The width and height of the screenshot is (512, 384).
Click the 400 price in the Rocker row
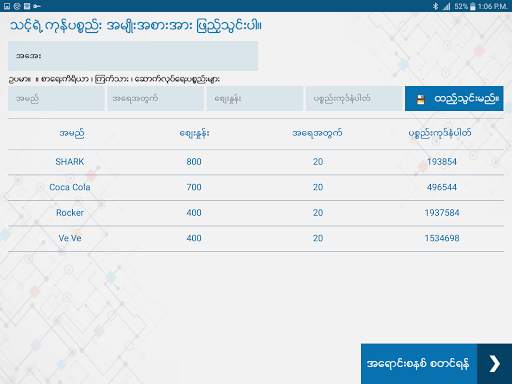click(x=194, y=213)
